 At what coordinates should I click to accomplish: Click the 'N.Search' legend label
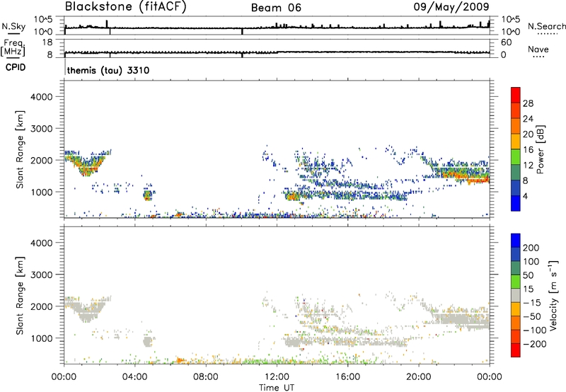(546, 26)
